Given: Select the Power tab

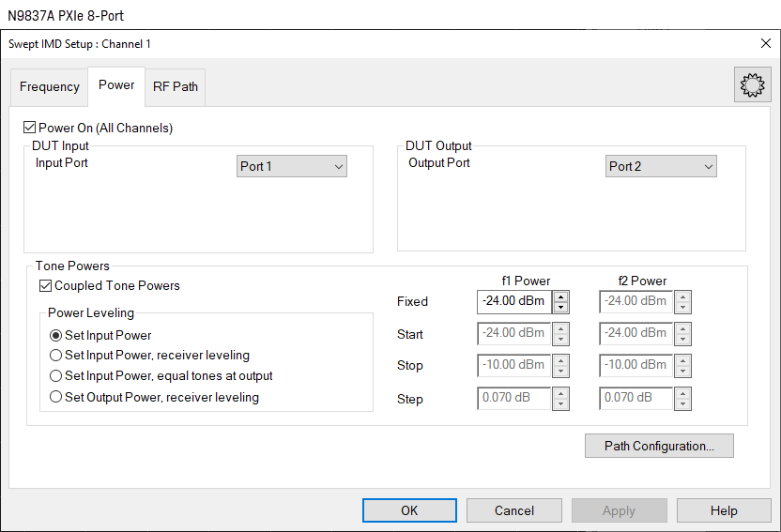Looking at the screenshot, I should pos(116,84).
